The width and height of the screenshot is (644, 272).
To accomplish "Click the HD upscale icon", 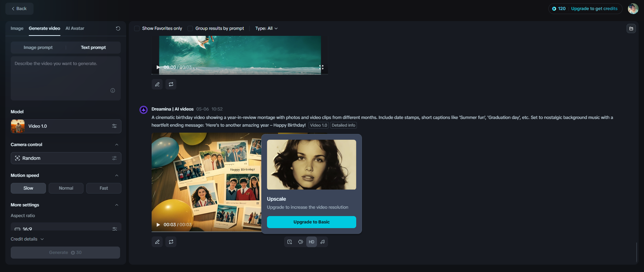I will click(x=312, y=242).
